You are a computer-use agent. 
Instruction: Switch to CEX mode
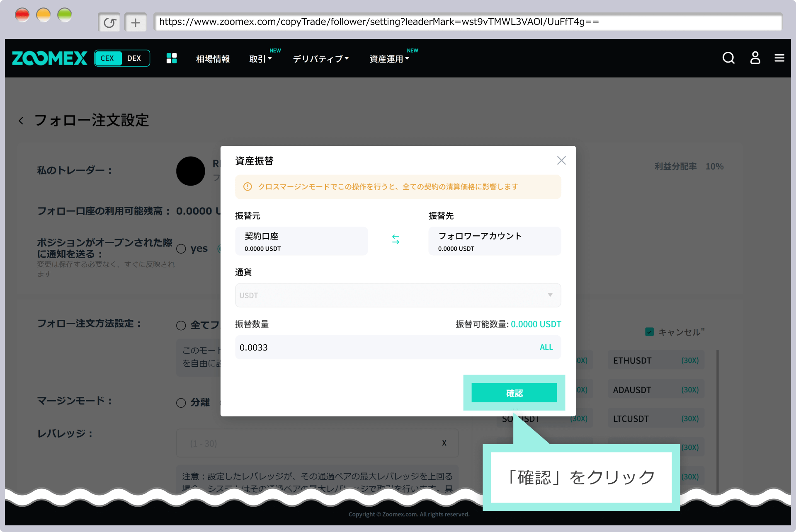point(107,58)
